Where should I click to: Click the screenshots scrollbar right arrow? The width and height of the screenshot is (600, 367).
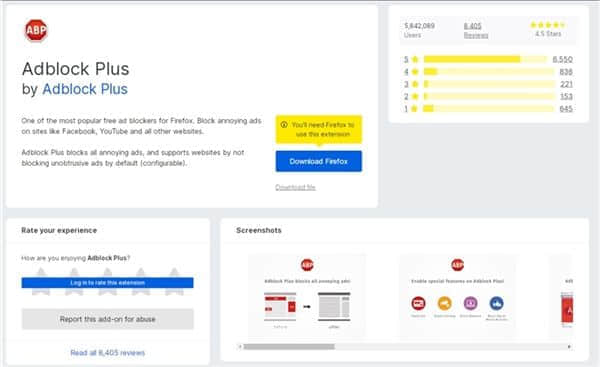tap(569, 347)
